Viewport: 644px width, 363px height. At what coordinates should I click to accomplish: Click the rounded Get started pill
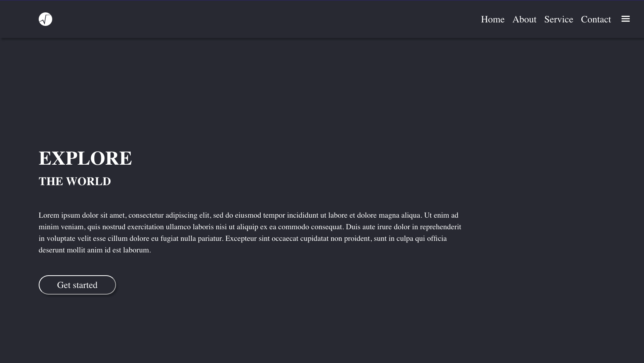(x=77, y=285)
